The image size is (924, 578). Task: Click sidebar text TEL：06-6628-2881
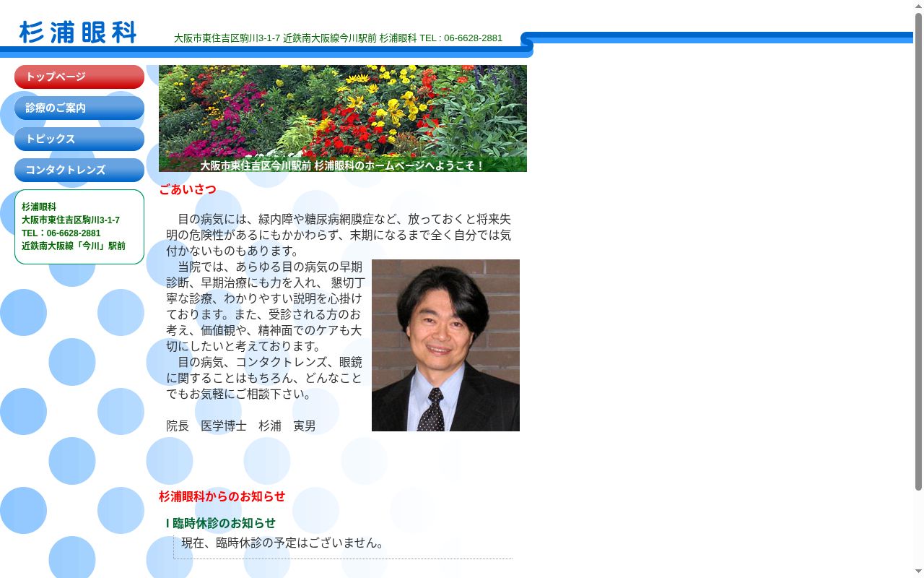point(61,233)
